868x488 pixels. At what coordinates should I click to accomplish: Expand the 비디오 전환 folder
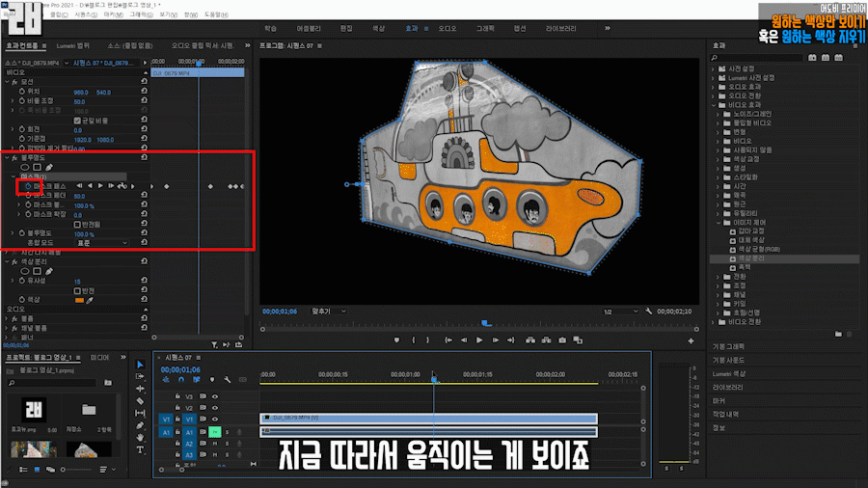click(713, 322)
